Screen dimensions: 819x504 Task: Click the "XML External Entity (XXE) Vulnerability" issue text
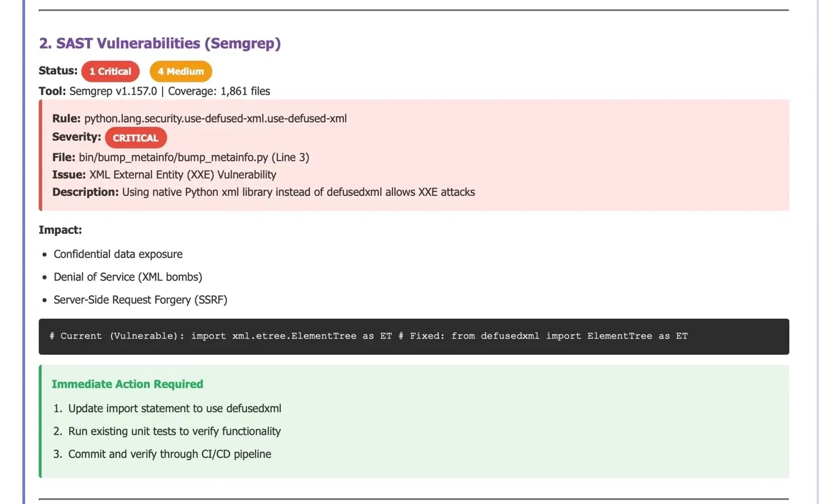(183, 174)
